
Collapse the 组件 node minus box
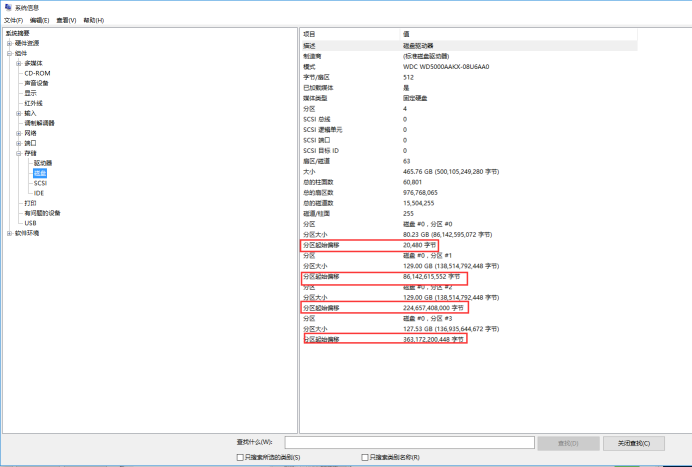tap(9, 53)
